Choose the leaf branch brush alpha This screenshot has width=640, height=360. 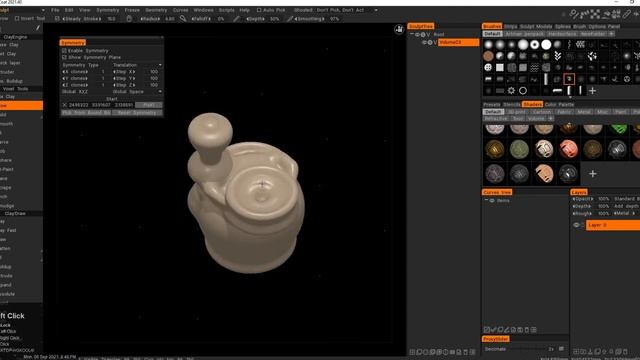pyautogui.click(x=558, y=56)
